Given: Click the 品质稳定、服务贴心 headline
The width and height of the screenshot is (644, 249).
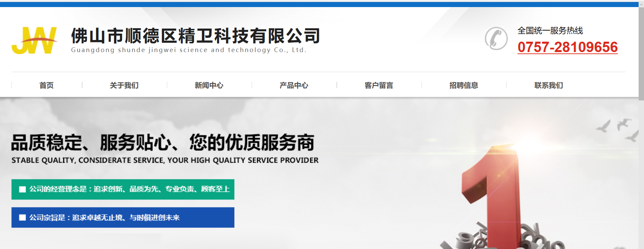Looking at the screenshot, I should [x=163, y=142].
